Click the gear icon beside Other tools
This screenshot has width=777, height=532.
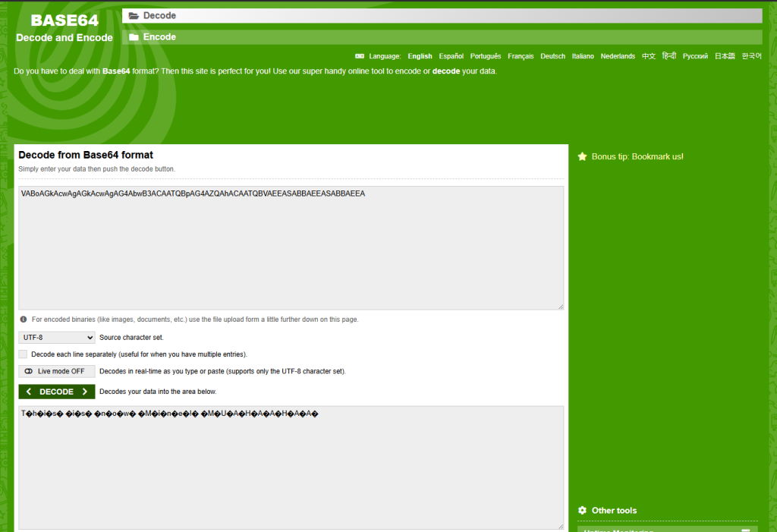pos(582,511)
